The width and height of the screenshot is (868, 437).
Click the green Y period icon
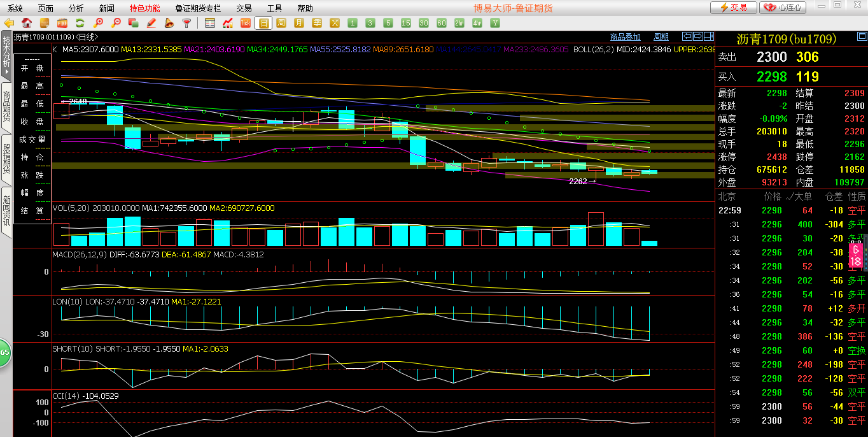click(x=495, y=23)
